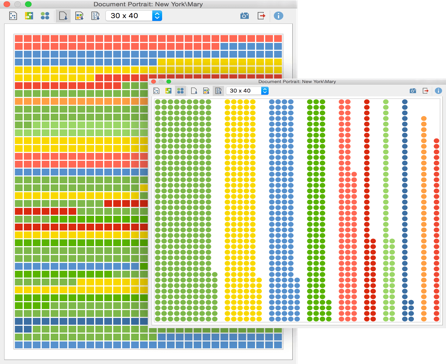Click the camera icon in the front circles window
446x364 pixels.
coord(413,91)
